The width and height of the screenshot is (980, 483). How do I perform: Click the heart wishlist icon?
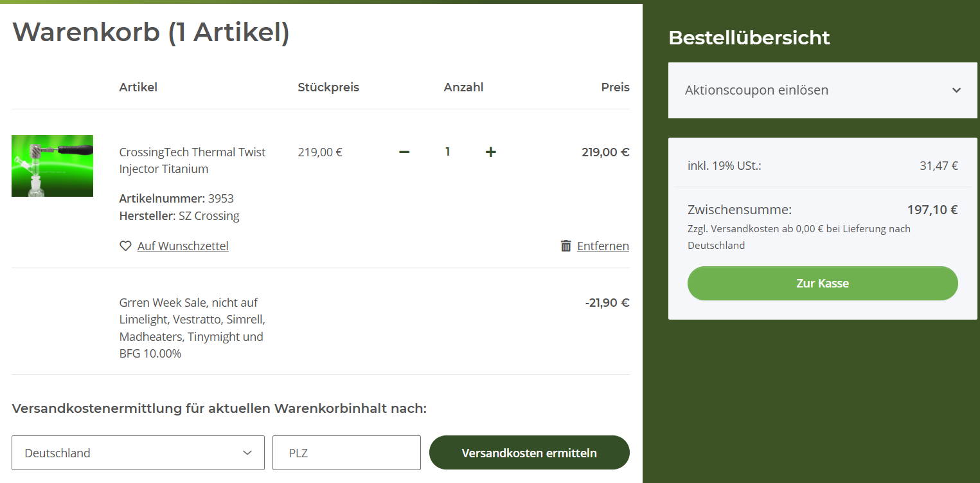125,246
